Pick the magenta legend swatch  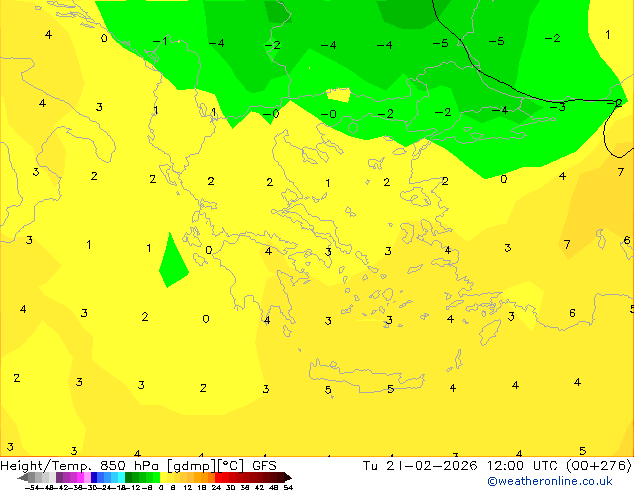coord(80,477)
